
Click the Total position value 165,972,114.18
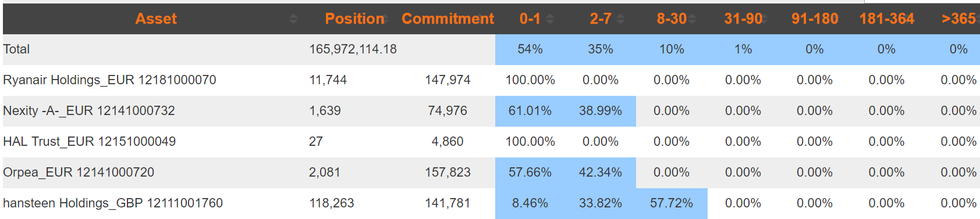(x=353, y=49)
